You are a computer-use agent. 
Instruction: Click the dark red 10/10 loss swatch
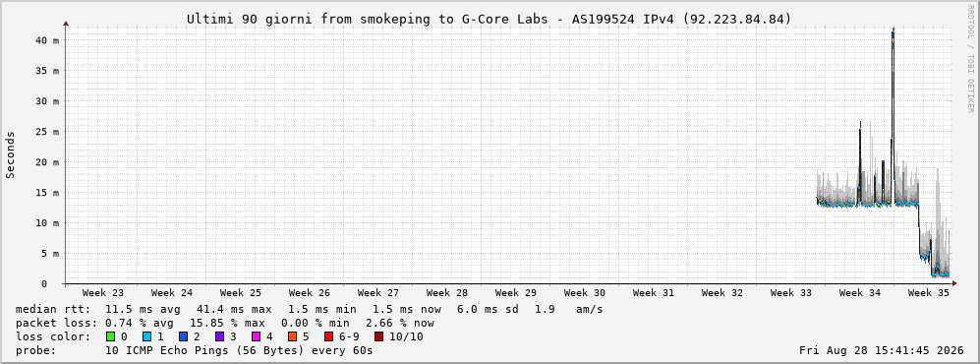tap(378, 336)
